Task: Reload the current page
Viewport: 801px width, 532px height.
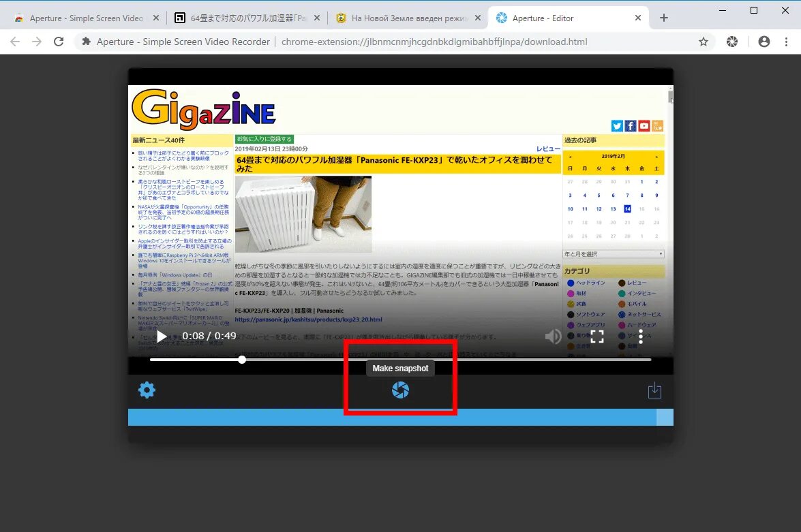Action: 59,42
